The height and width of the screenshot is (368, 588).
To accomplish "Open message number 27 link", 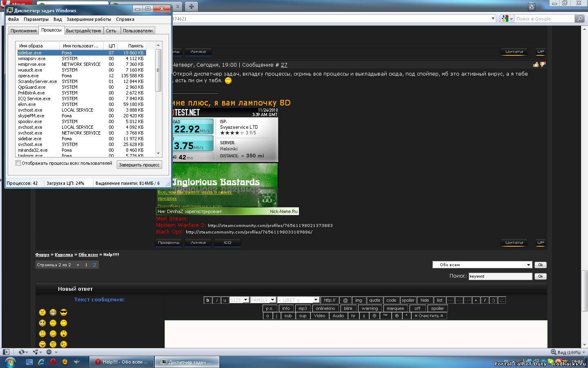I will (x=284, y=65).
